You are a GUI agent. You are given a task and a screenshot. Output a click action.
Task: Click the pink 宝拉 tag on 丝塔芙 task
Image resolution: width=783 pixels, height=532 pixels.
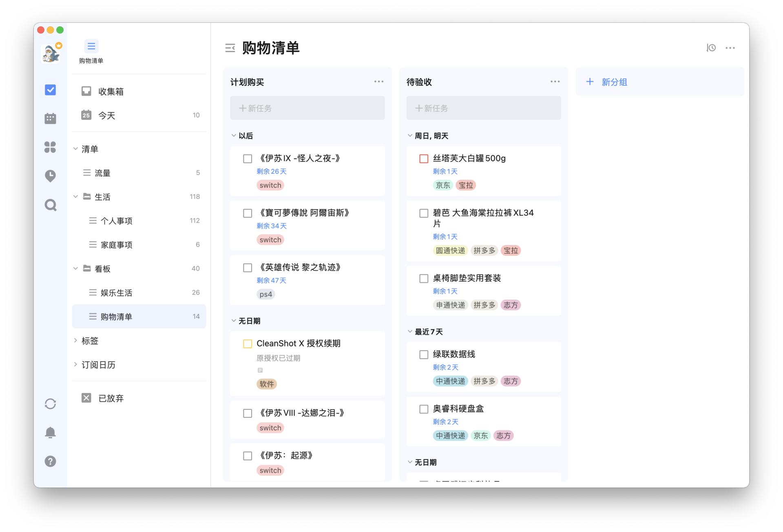(466, 185)
